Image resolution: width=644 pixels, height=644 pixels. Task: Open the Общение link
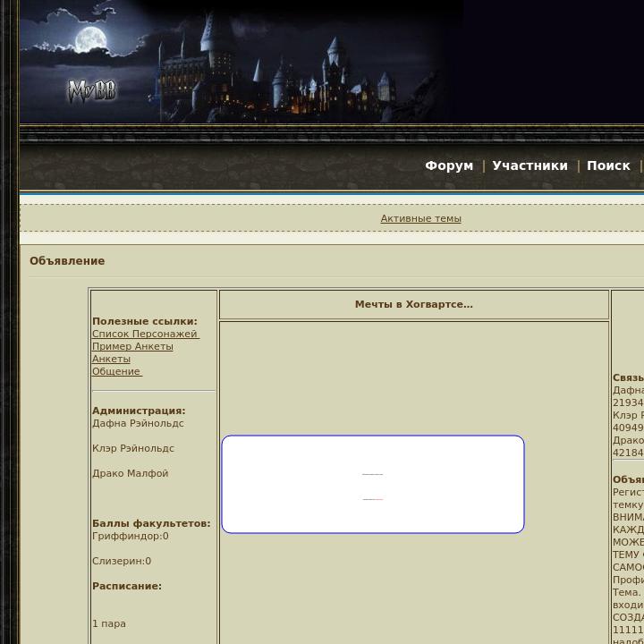click(x=117, y=372)
